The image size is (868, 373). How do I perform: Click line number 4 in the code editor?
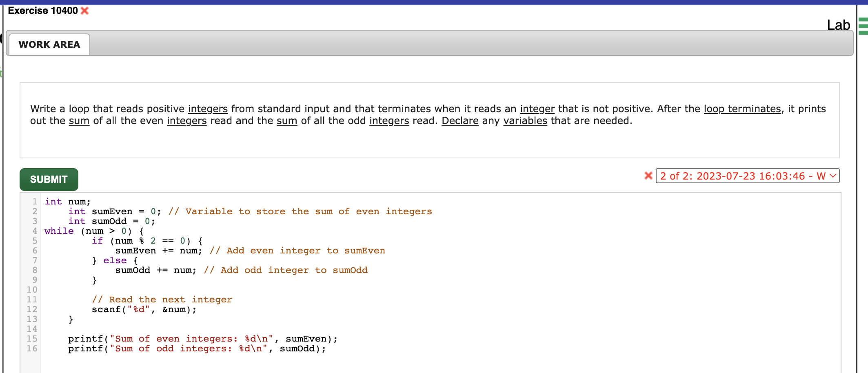34,231
